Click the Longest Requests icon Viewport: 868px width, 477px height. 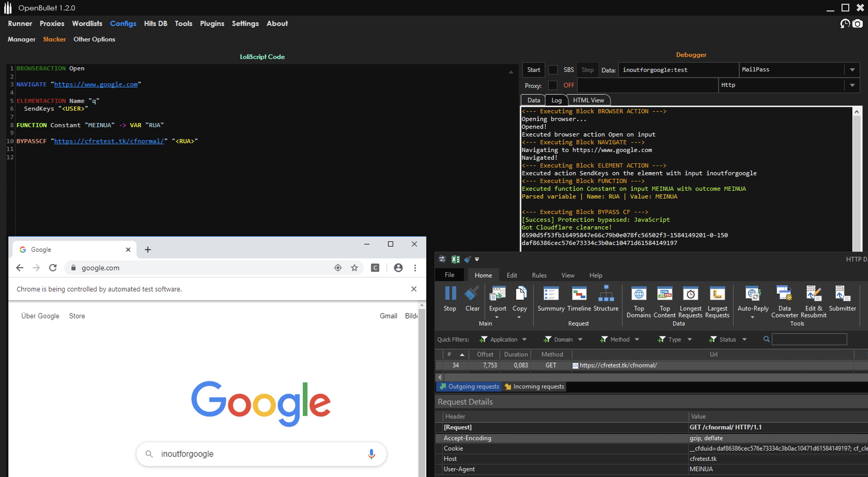pos(691,294)
